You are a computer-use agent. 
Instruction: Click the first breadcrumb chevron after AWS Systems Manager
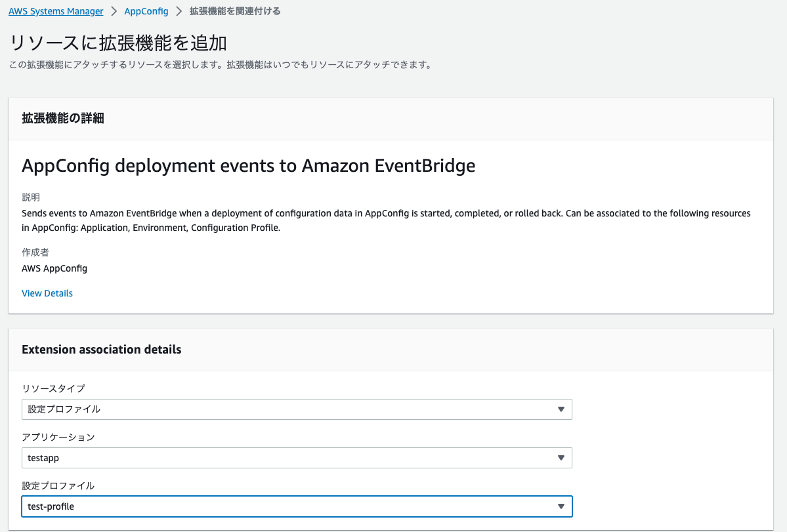[x=114, y=12]
